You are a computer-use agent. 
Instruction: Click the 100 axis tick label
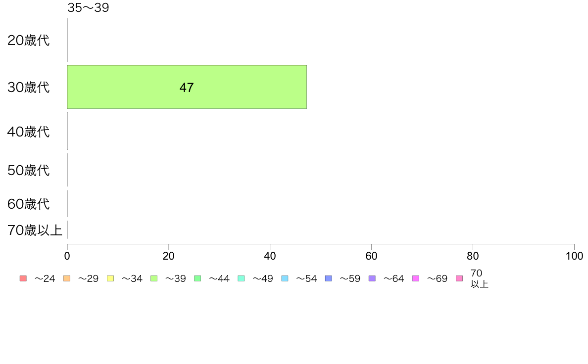click(x=574, y=256)
